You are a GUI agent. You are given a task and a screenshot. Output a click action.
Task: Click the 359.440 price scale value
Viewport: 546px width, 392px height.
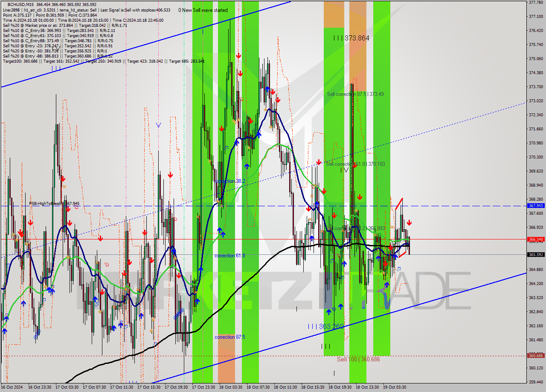point(536,382)
